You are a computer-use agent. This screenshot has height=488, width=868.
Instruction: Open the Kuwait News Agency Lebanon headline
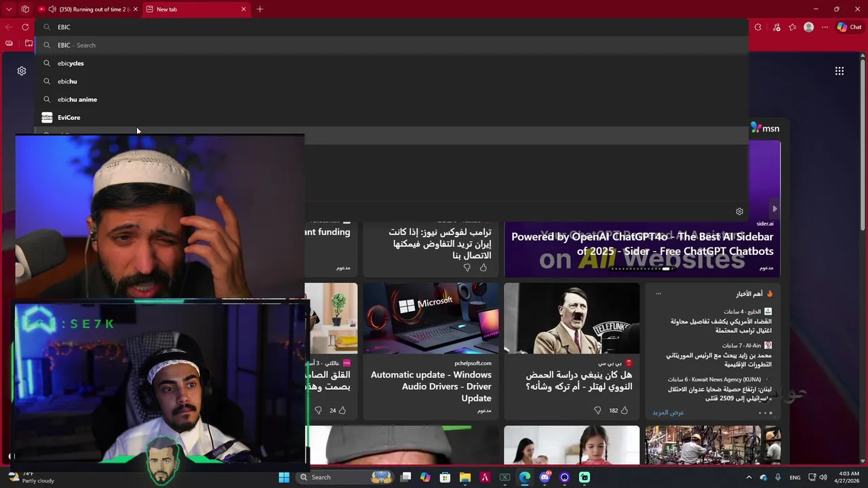(719, 394)
